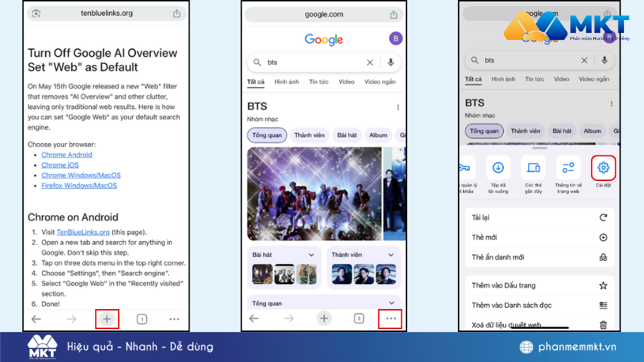Choose Thêm vào Dấu trang menu item
Screen dimensions: 644x362
coord(540,285)
